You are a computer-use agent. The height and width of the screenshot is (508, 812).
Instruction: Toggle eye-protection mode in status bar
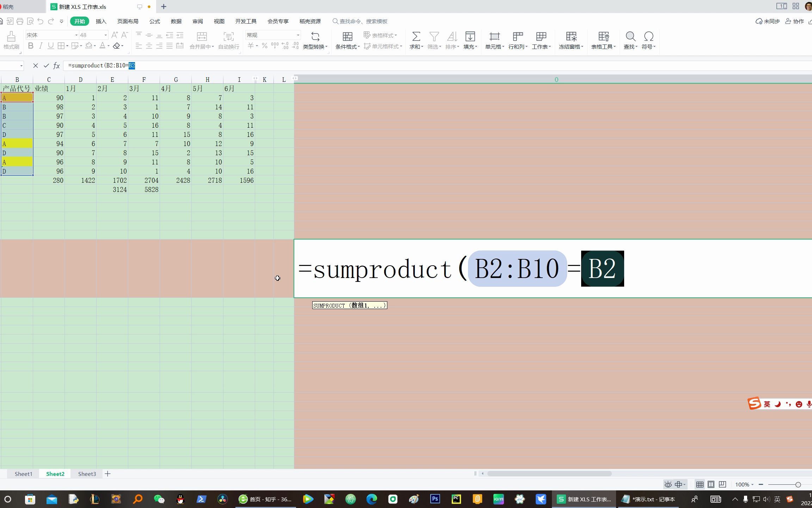click(668, 485)
